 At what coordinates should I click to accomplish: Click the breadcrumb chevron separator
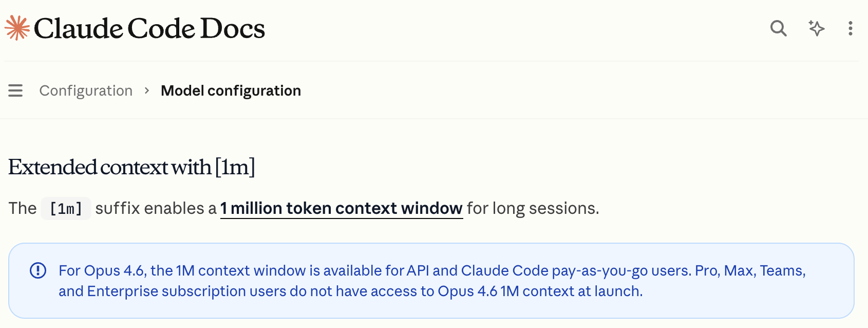point(147,90)
